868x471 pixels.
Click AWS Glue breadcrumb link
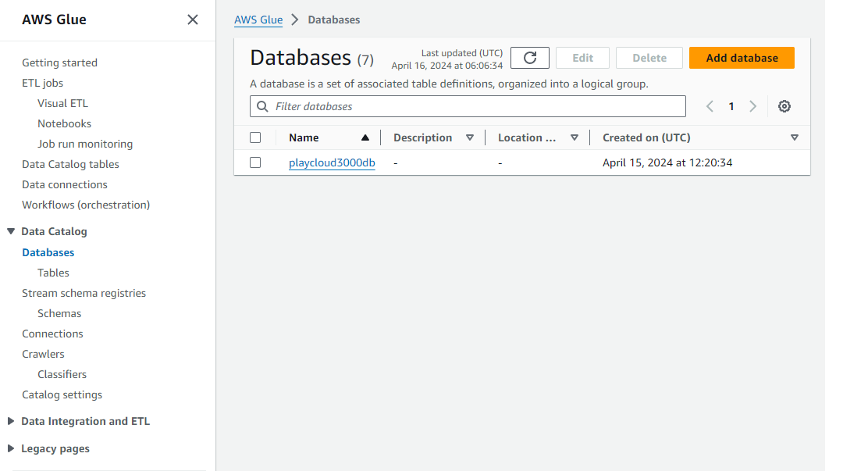pyautogui.click(x=258, y=20)
